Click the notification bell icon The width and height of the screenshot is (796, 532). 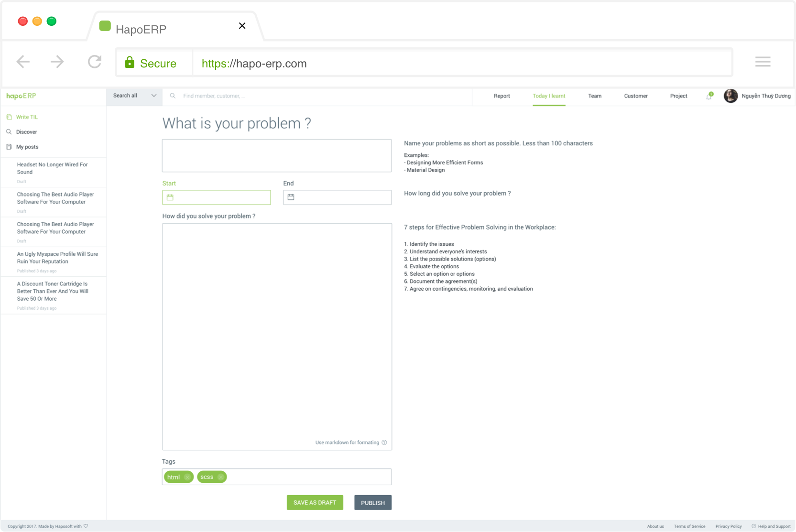click(x=709, y=97)
